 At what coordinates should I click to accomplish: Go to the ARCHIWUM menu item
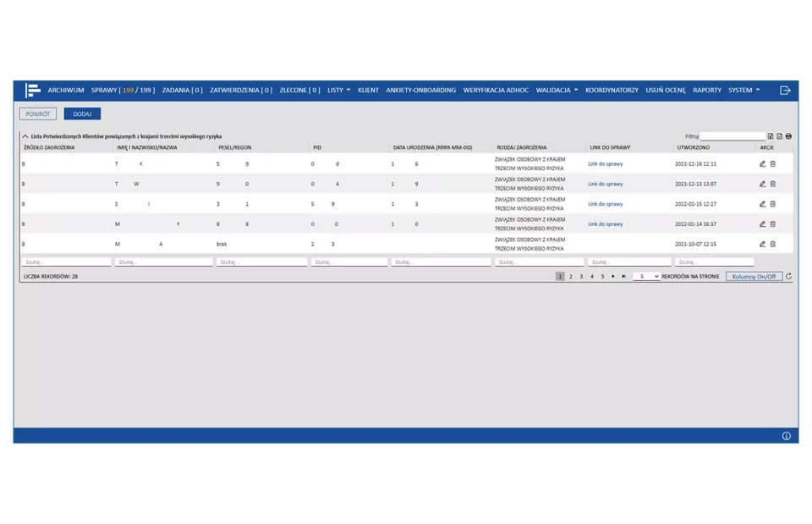coord(66,90)
